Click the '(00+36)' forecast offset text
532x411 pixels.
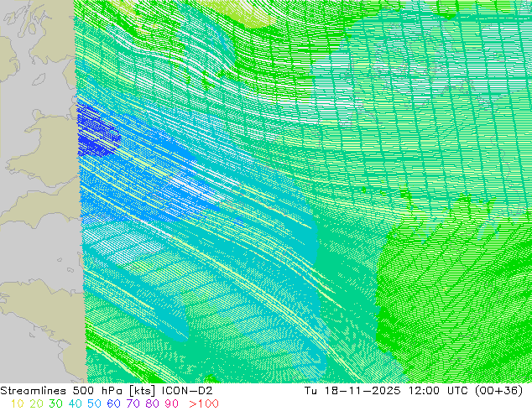(x=498, y=391)
